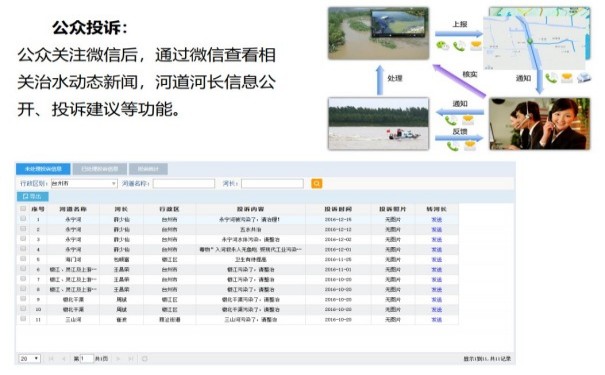Click 发送 link in row 5

point(436,260)
